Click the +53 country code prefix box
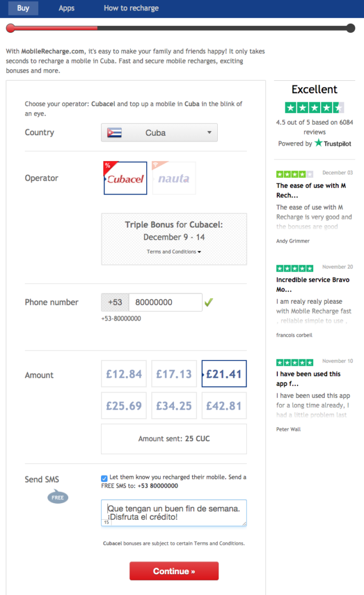The width and height of the screenshot is (364, 595). click(x=115, y=303)
